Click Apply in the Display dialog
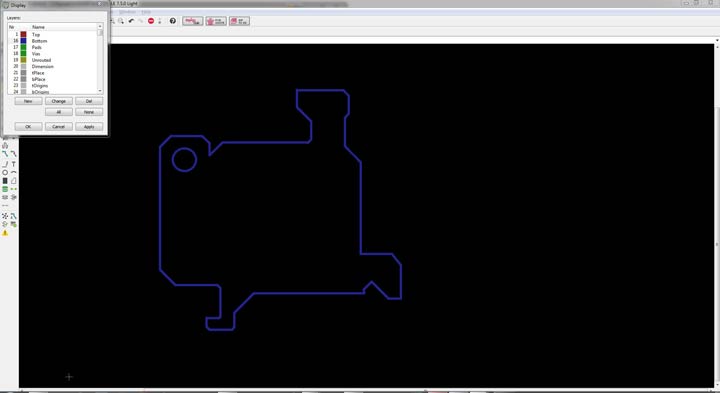Viewport: 720px width, 393px height. coord(89,127)
